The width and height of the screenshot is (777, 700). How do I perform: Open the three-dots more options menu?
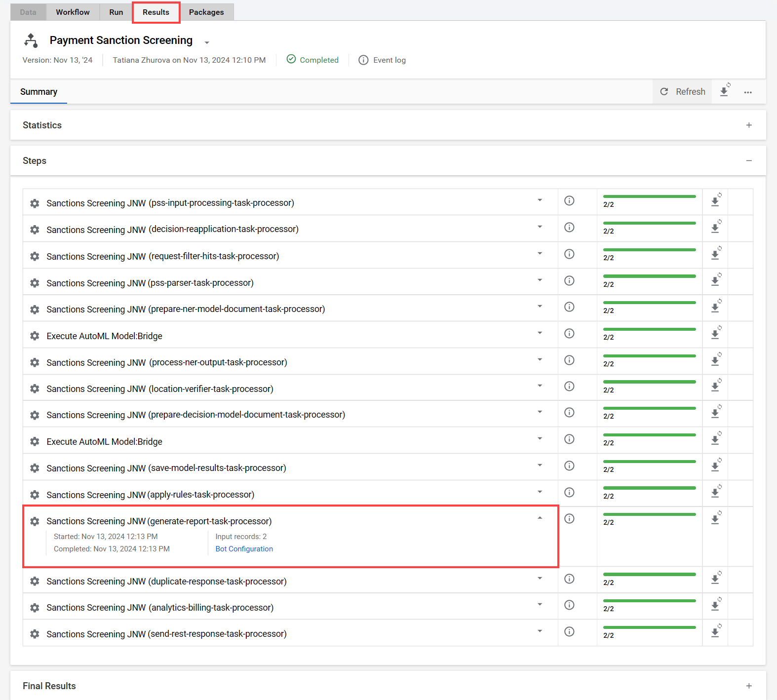pyautogui.click(x=748, y=92)
